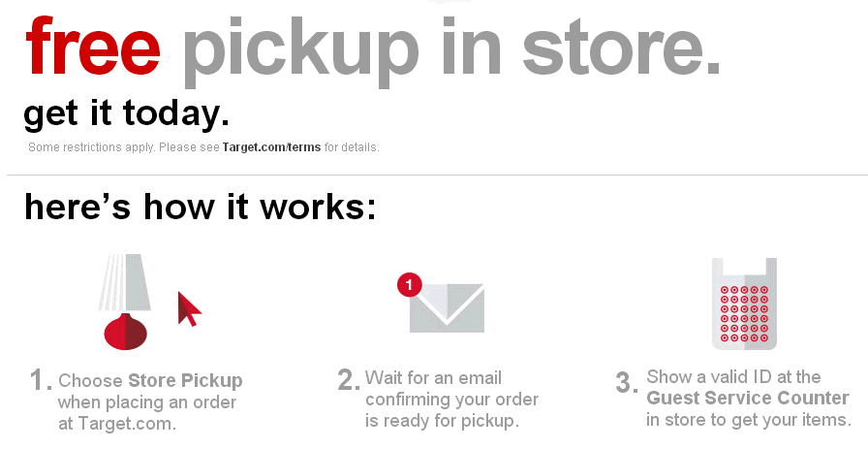868x449 pixels.
Task: Click "at Target.com." in step one
Action: pyautogui.click(x=116, y=423)
